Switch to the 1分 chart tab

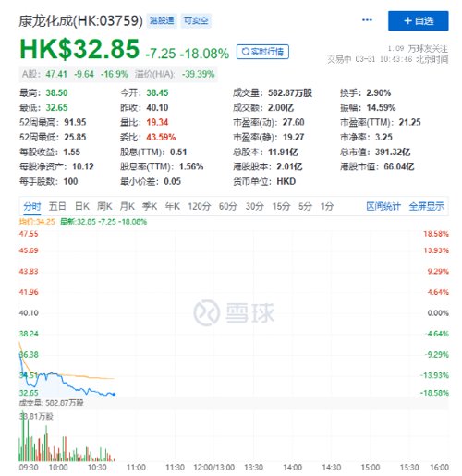[327, 206]
